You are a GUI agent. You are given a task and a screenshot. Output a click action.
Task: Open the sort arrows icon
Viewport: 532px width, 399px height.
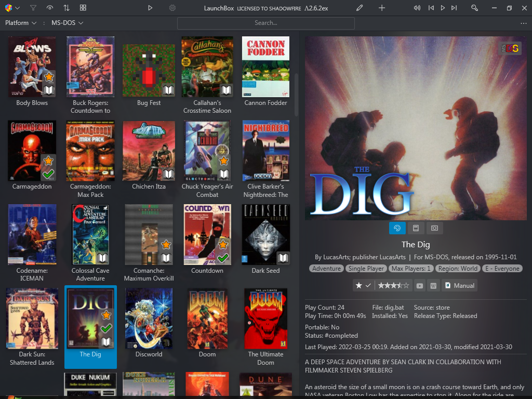[66, 8]
